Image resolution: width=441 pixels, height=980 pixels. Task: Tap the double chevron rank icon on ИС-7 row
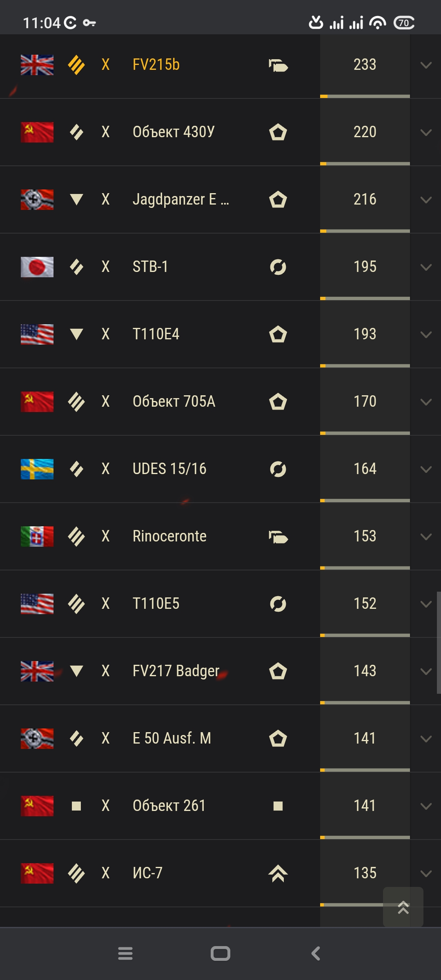tap(278, 873)
